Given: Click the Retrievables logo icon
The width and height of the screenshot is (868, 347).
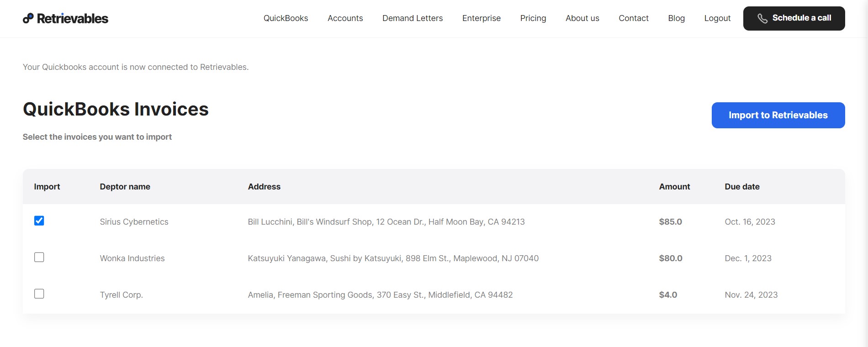Looking at the screenshot, I should point(28,18).
